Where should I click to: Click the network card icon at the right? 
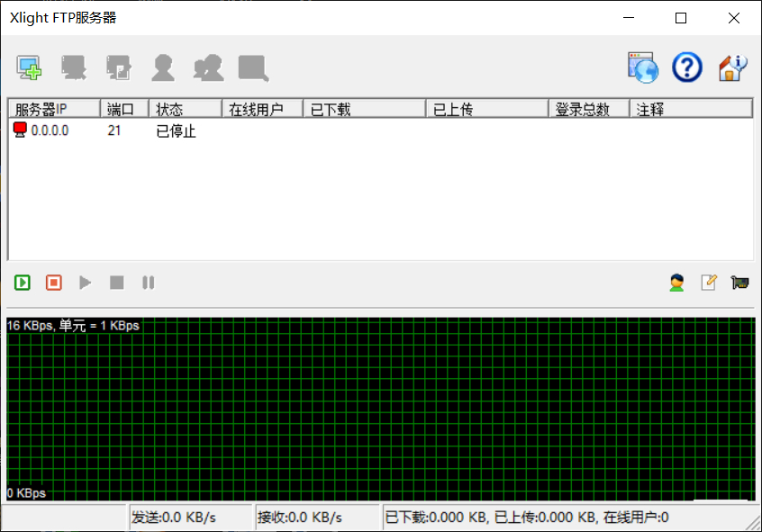click(x=740, y=283)
